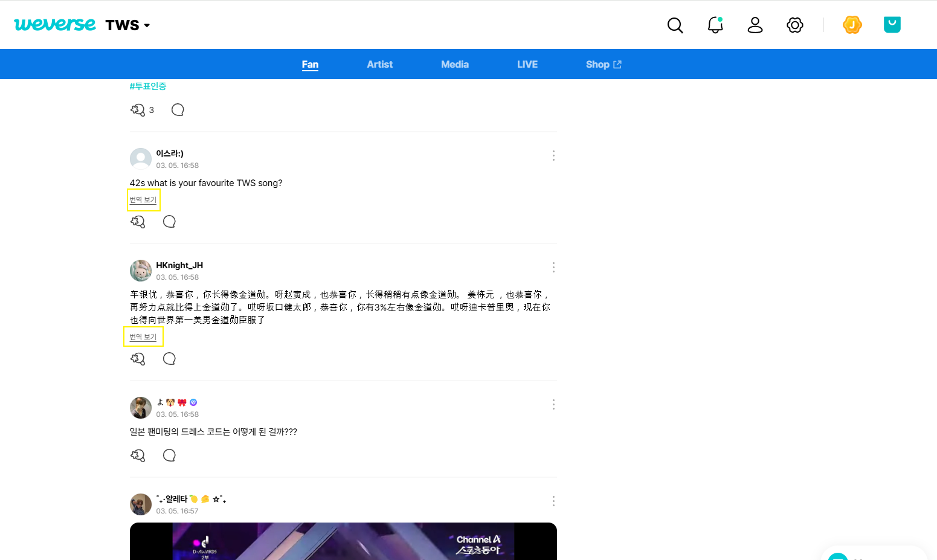
Task: Open the profile person icon
Action: coord(755,25)
